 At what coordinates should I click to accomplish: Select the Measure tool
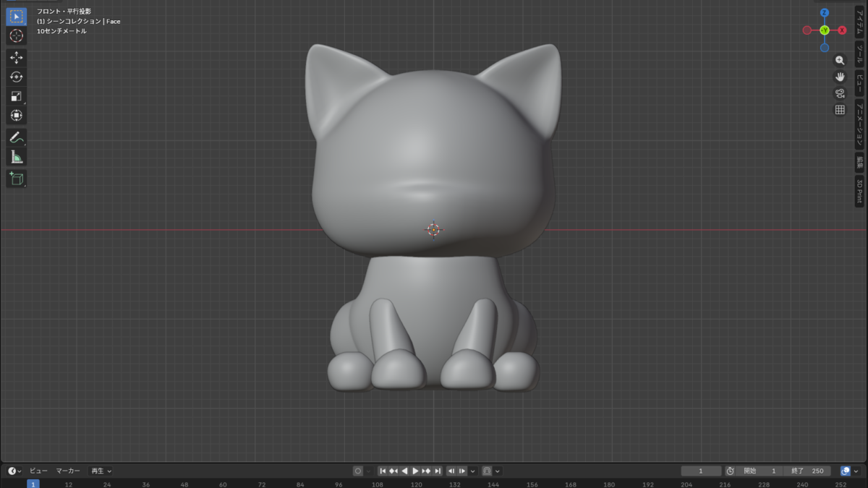coord(16,155)
